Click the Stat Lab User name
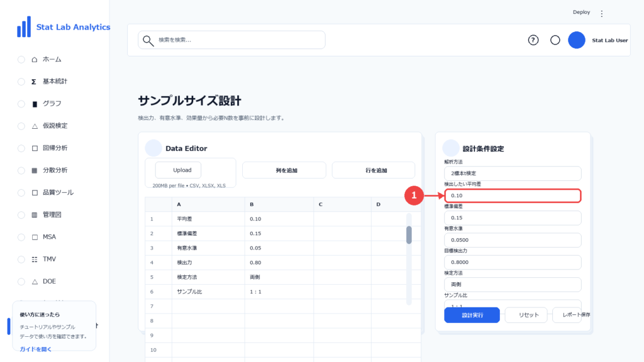644x362 pixels. click(609, 40)
